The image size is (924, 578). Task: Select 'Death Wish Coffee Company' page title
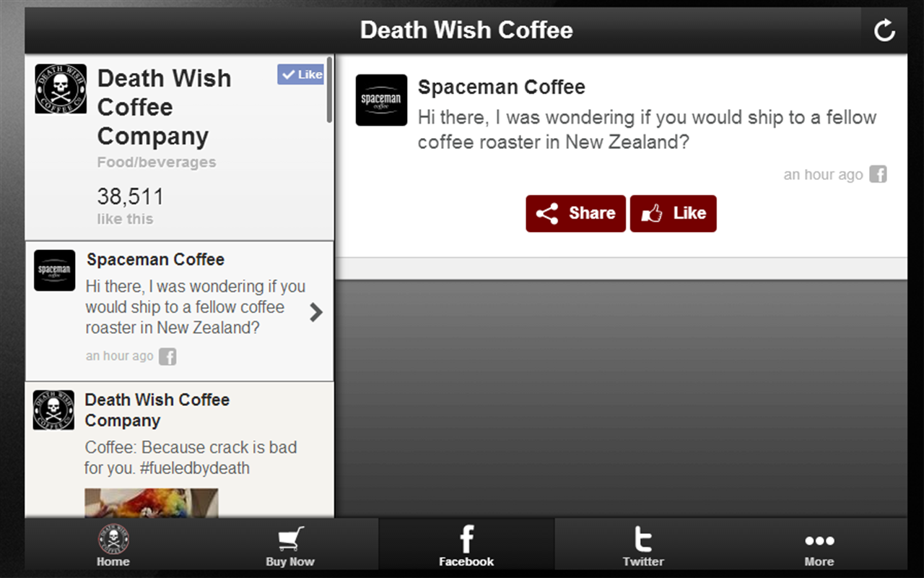[164, 107]
